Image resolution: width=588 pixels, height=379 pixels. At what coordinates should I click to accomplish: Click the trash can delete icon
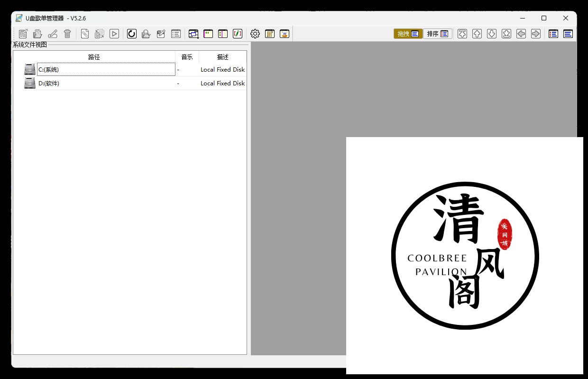point(67,34)
